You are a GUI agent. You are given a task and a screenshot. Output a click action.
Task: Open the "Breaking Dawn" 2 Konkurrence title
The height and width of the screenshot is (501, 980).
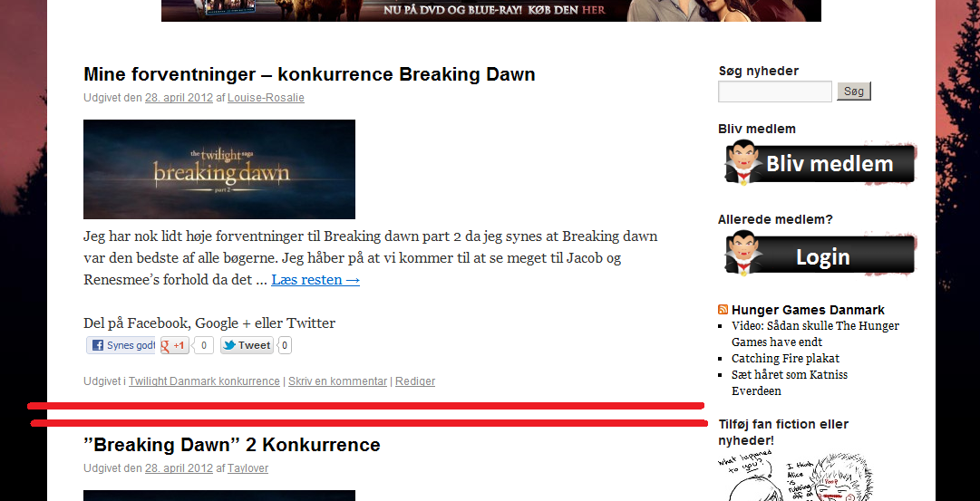pyautogui.click(x=232, y=445)
